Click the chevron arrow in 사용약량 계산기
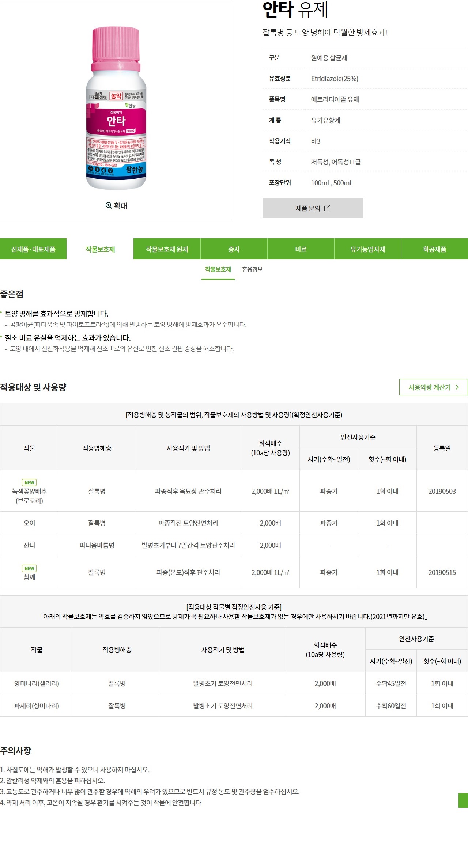The width and height of the screenshot is (468, 868). click(x=457, y=387)
